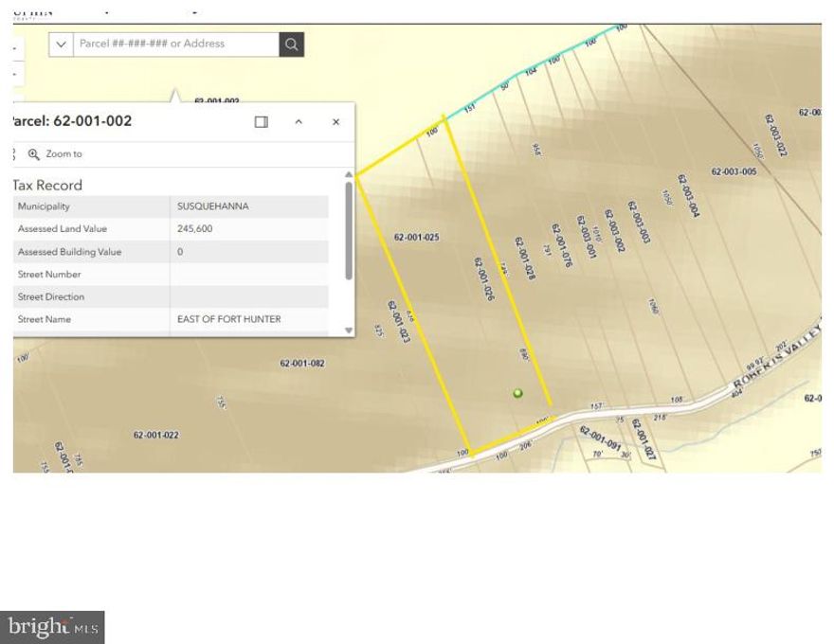Click the scrollbar up arrow in the popup
Screen dimensions: 834x644
click(348, 176)
